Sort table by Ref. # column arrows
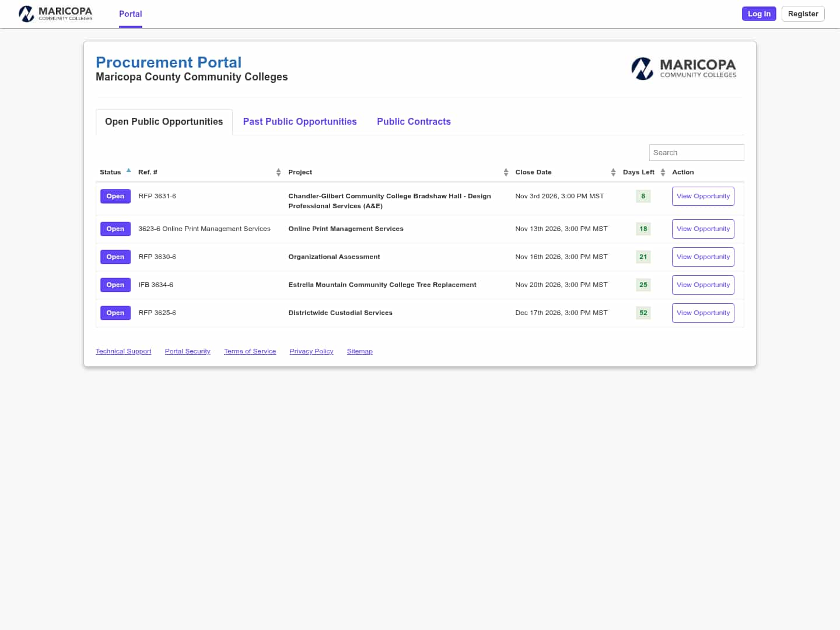840x630 pixels. pos(278,172)
